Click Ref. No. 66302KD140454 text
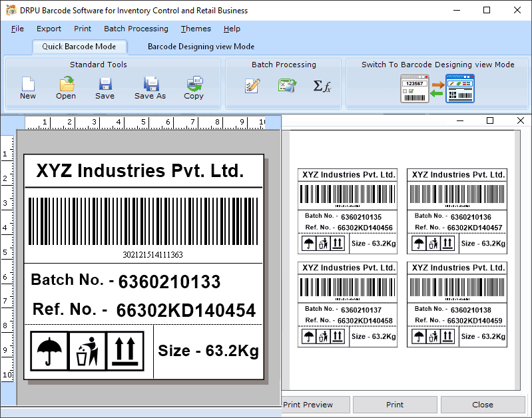532x418 pixels. tap(144, 310)
